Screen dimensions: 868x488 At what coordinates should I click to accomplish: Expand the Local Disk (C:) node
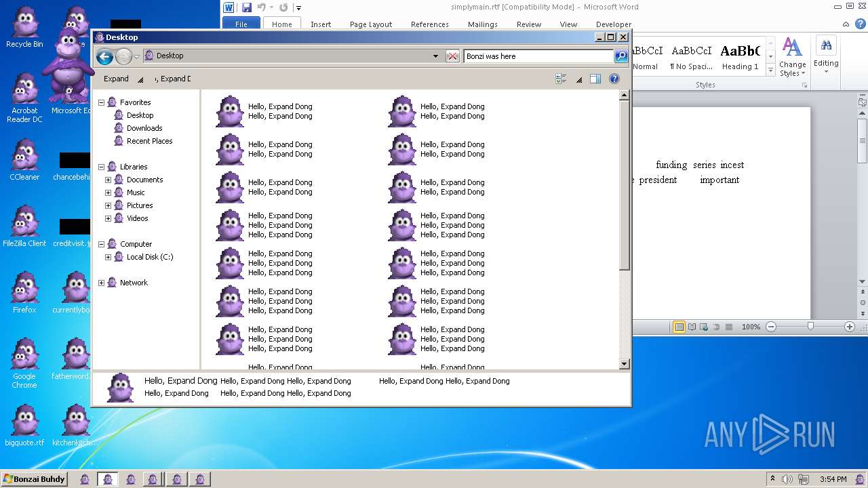click(x=108, y=257)
